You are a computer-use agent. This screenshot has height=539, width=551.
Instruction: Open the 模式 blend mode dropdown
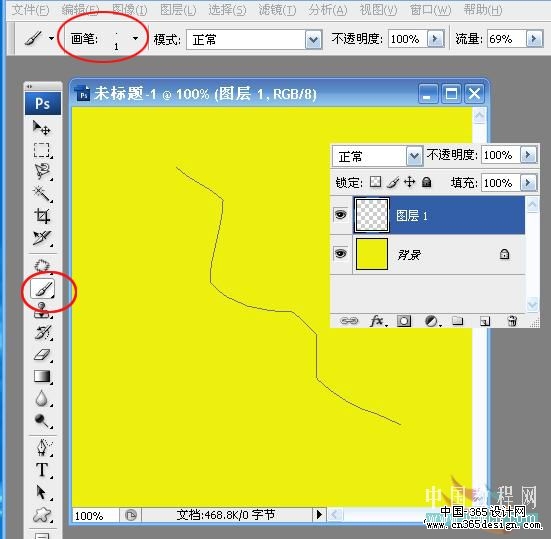[x=313, y=40]
